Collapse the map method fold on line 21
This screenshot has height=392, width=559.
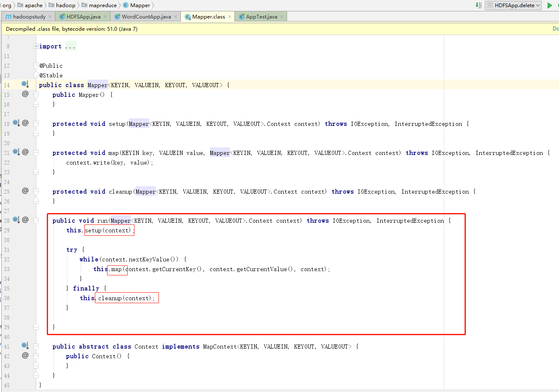(36, 152)
